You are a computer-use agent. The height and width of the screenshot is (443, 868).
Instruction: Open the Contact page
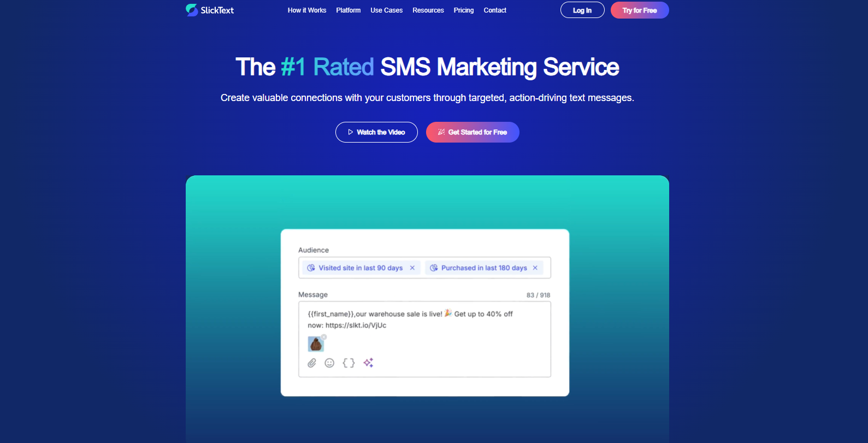(x=495, y=10)
